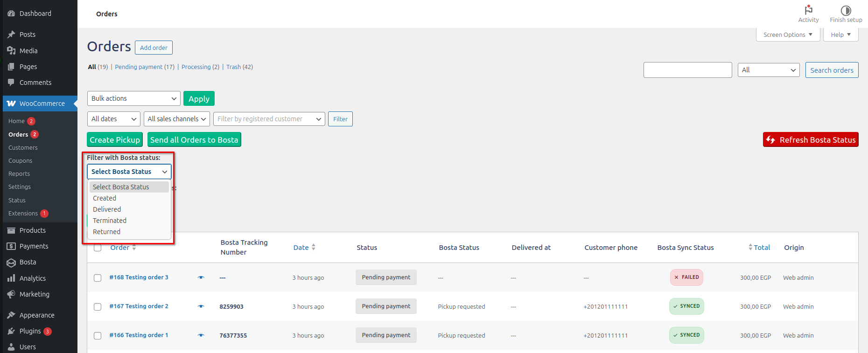
Task: Open Customers in WooCommerce submenu
Action: point(23,147)
